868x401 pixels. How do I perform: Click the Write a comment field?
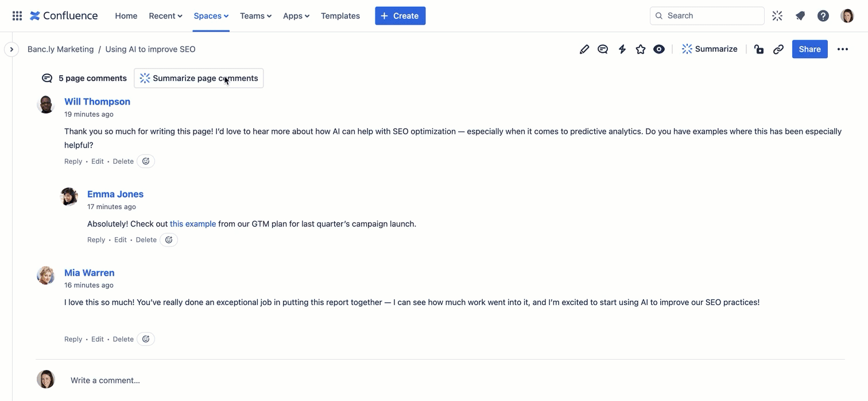[105, 380]
